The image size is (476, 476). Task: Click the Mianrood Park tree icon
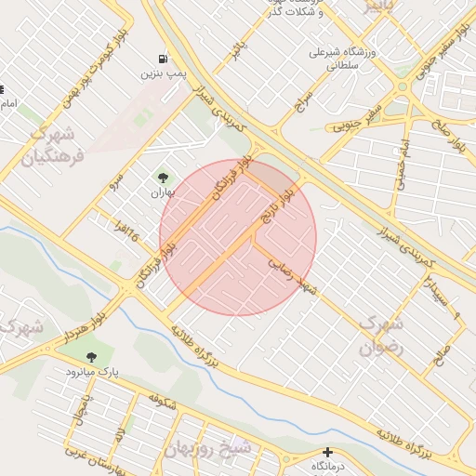click(91, 357)
